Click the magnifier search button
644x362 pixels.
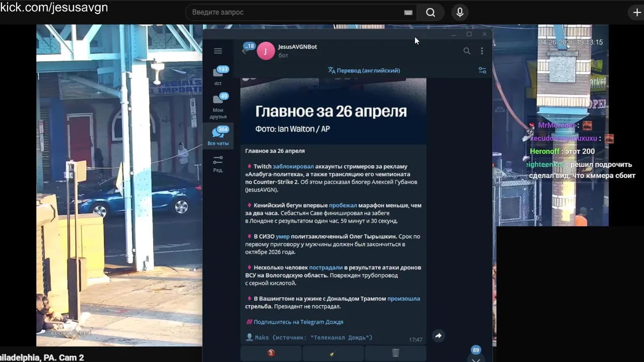[x=431, y=13]
